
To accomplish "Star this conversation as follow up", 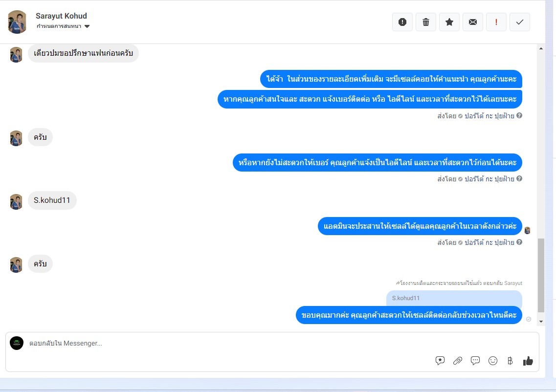I will point(449,22).
